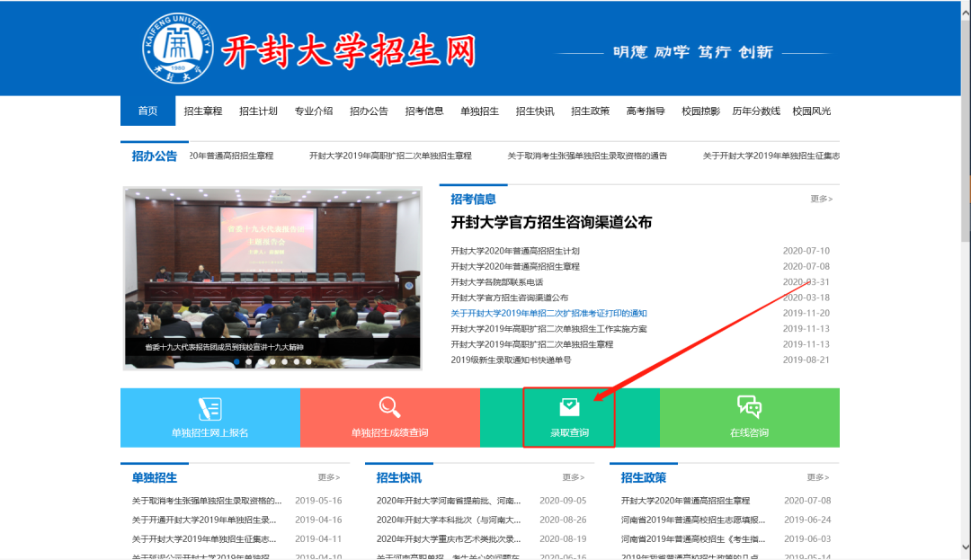The image size is (971, 560).
Task: Click the magnifier icon for 单独招生成绩查询
Action: click(x=389, y=407)
